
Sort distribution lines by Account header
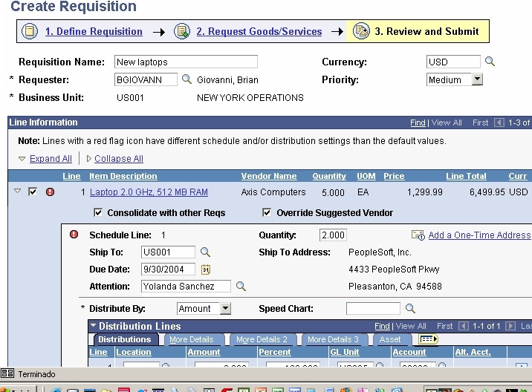[x=409, y=352]
